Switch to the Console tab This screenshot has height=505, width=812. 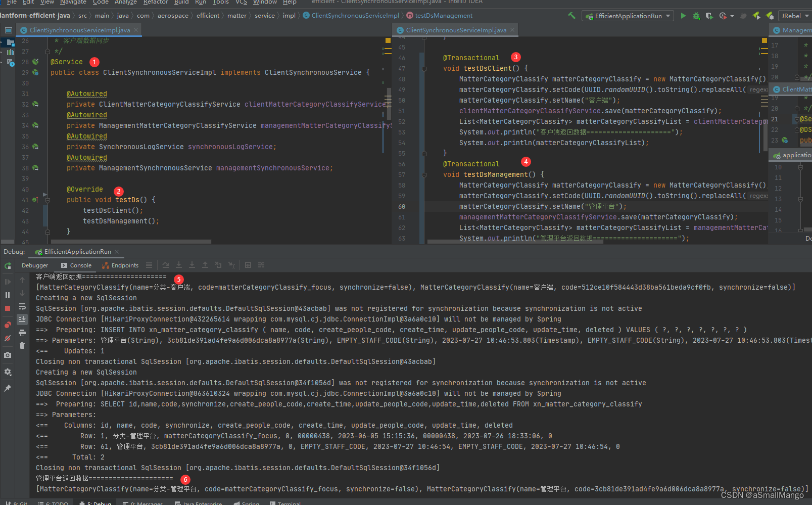(x=76, y=265)
